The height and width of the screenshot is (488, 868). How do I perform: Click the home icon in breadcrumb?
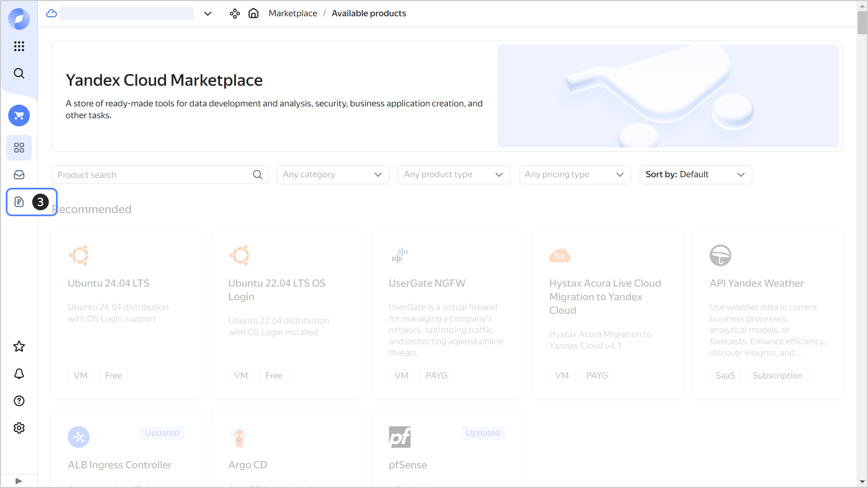click(253, 13)
